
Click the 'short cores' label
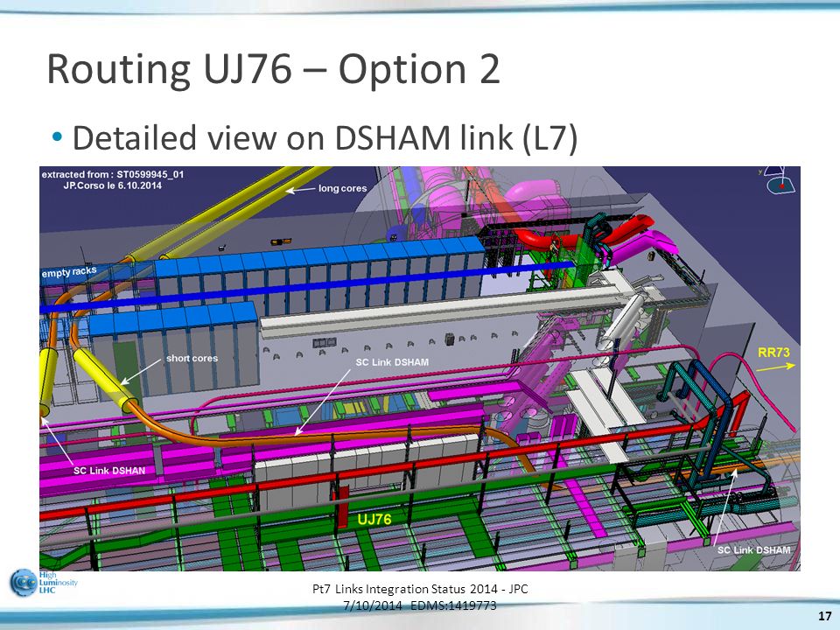tap(192, 359)
